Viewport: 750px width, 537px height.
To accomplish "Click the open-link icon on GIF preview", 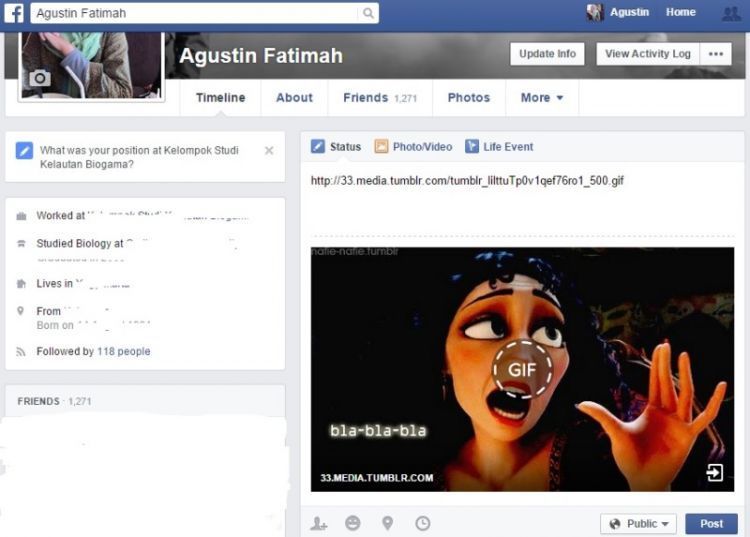I will click(715, 472).
